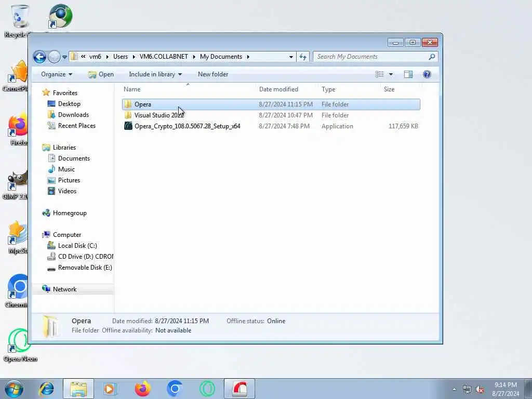Select VM6.COLLABNET in address path

pos(164,57)
